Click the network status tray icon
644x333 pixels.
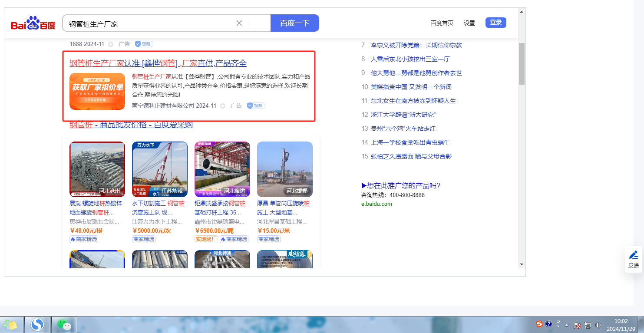pyautogui.click(x=588, y=325)
